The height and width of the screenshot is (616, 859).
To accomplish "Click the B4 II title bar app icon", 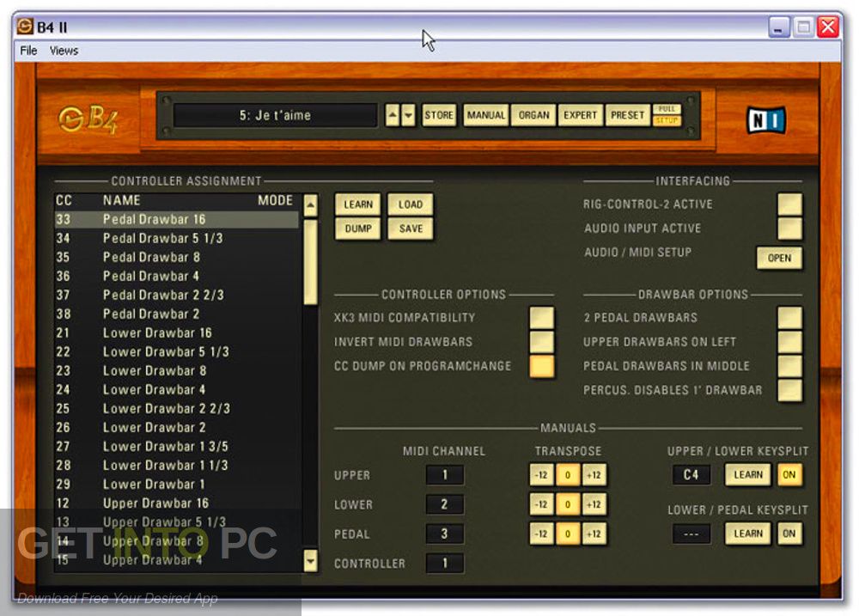I will pos(25,26).
